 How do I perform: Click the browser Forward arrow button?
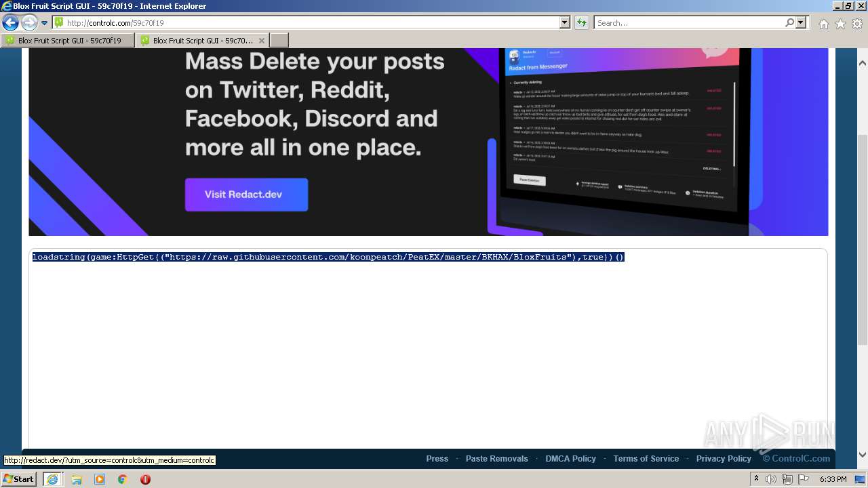[x=29, y=23]
